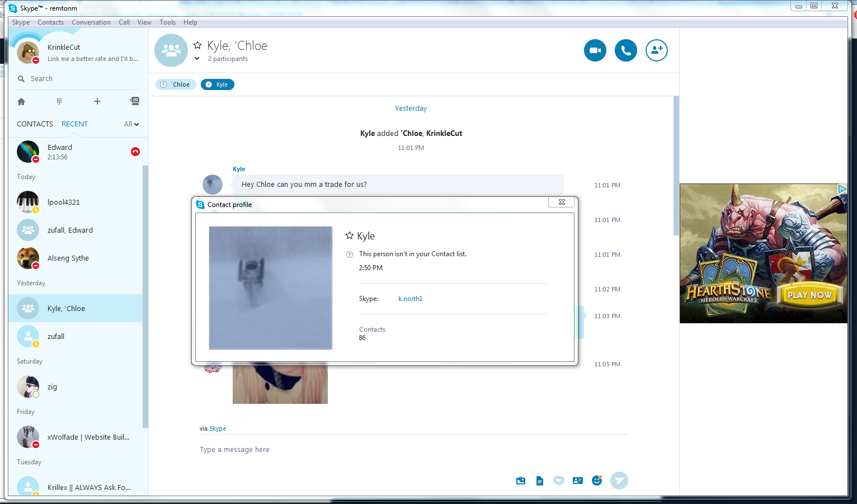Open the Conversation menu
The height and width of the screenshot is (504, 857).
pos(91,22)
